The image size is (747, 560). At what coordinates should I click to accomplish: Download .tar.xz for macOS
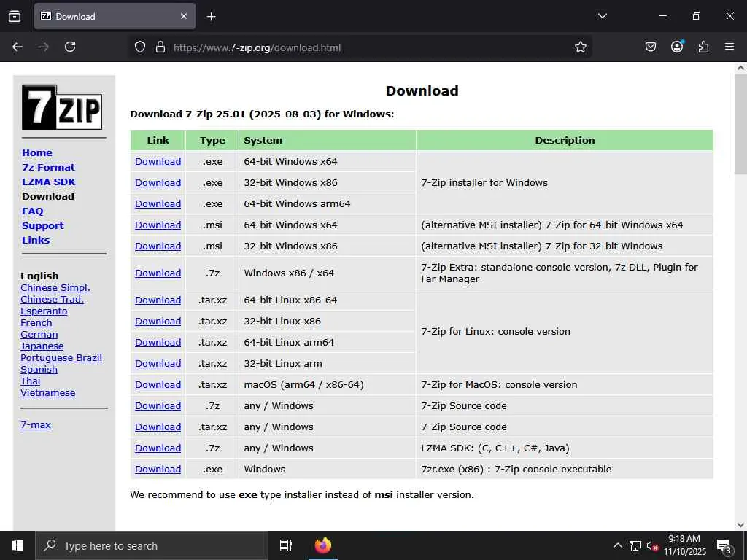click(158, 385)
